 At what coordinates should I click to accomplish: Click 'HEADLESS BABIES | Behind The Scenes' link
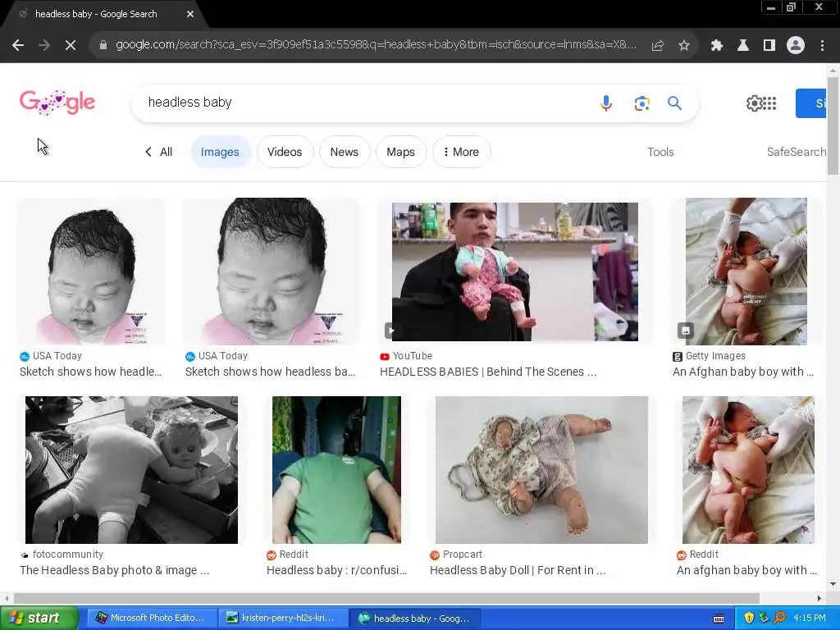pos(488,372)
